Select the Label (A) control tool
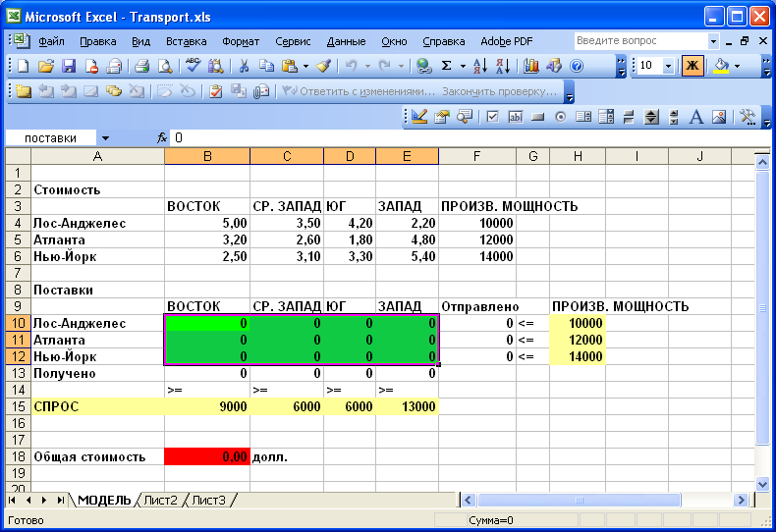 tap(696, 117)
